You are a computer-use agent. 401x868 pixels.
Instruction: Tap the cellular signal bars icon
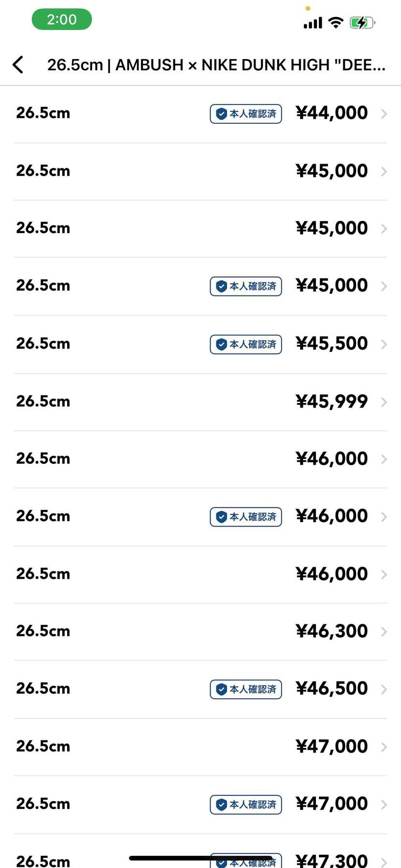point(313,23)
